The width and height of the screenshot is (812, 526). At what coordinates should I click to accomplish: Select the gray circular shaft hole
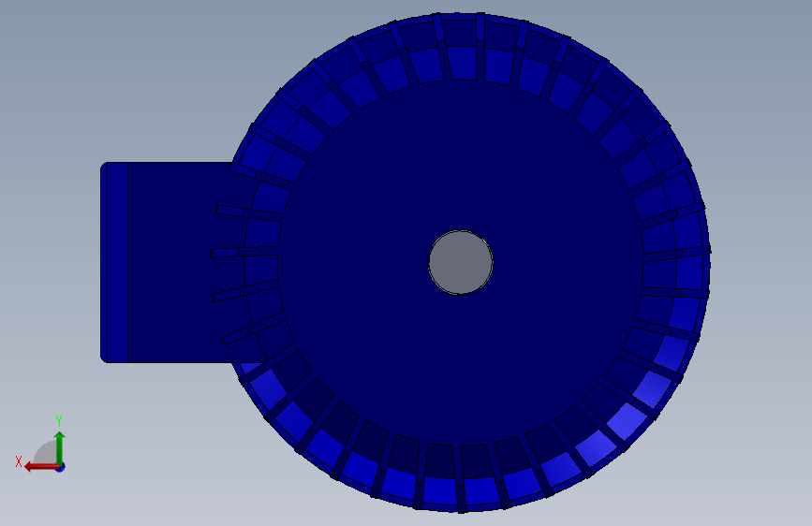click(x=461, y=262)
